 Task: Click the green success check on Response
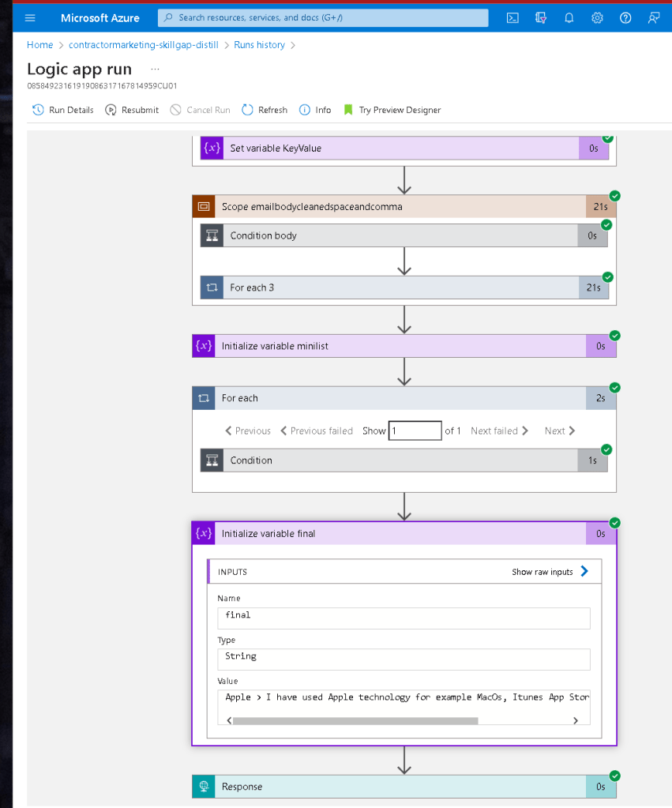[x=615, y=776]
